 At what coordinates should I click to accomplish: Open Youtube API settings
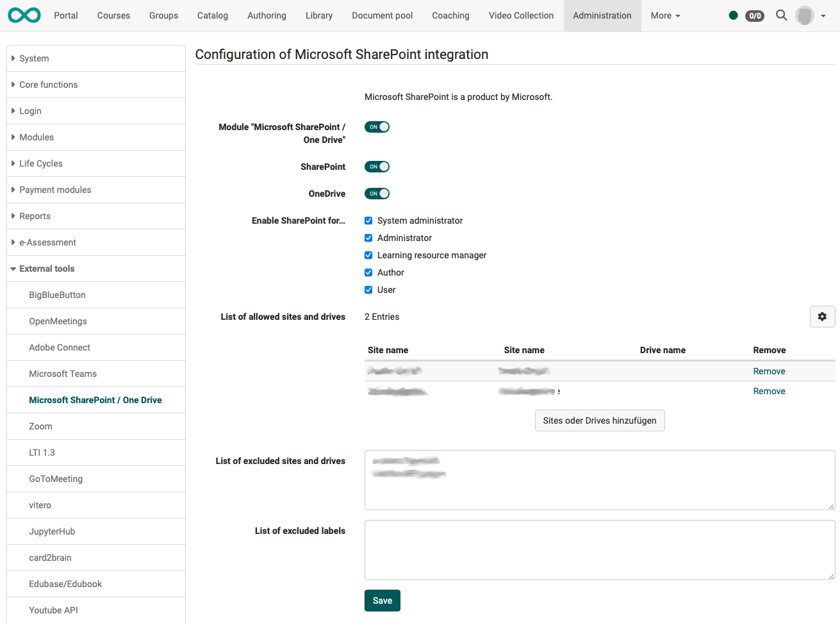[x=96, y=610]
